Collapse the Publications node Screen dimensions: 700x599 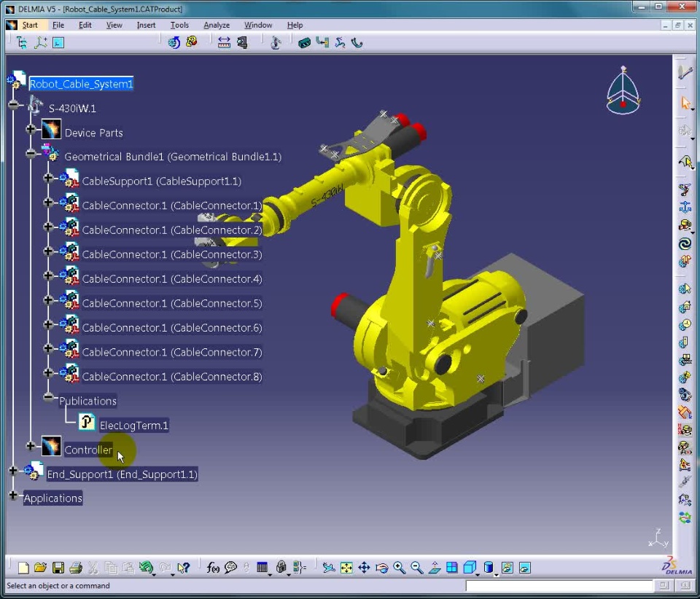[x=48, y=397]
